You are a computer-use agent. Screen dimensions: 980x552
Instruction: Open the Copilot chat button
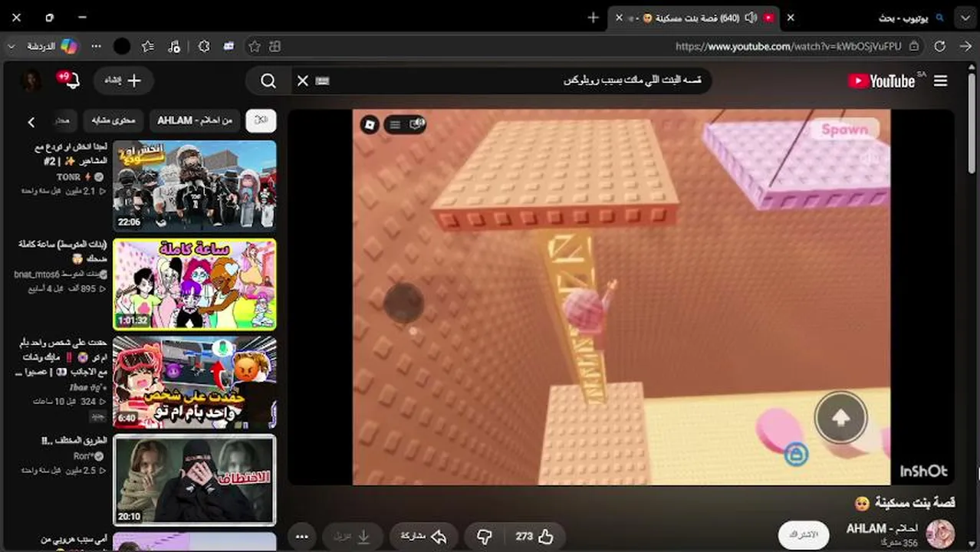click(52, 47)
